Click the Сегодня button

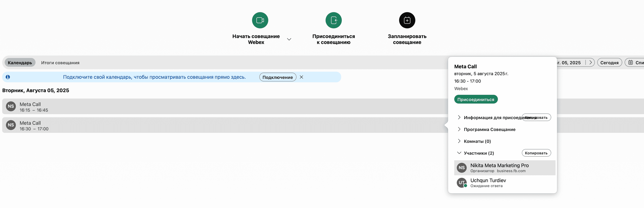609,63
